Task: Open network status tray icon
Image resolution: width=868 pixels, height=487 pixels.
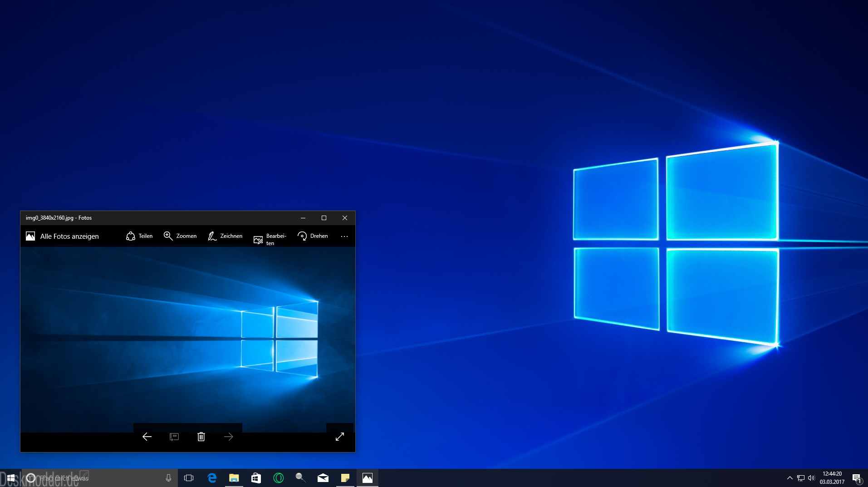Action: click(x=801, y=478)
